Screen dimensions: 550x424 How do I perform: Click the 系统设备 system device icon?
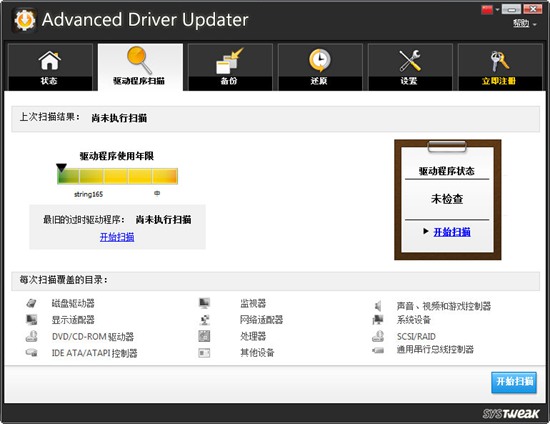(378, 319)
